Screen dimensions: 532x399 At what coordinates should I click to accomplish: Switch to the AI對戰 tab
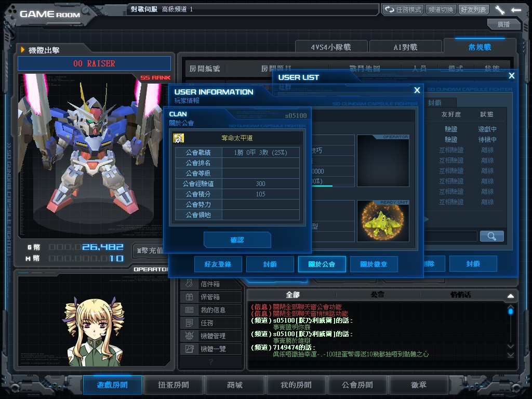click(x=405, y=47)
